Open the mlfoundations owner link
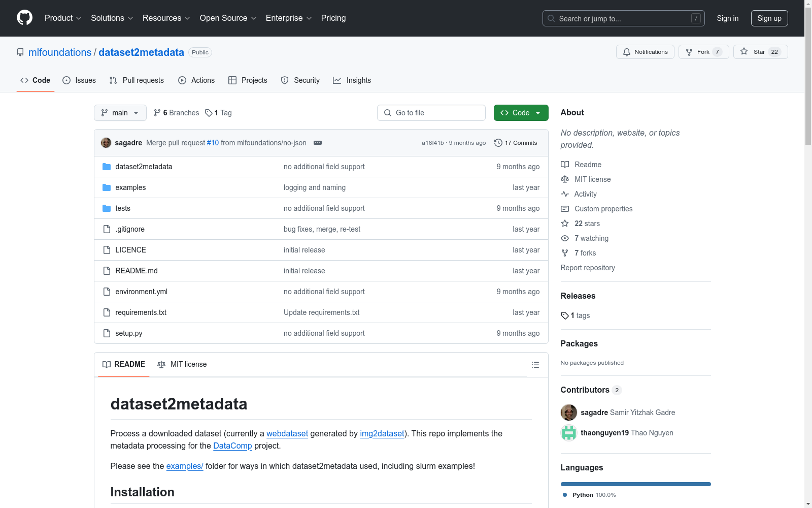 point(60,52)
